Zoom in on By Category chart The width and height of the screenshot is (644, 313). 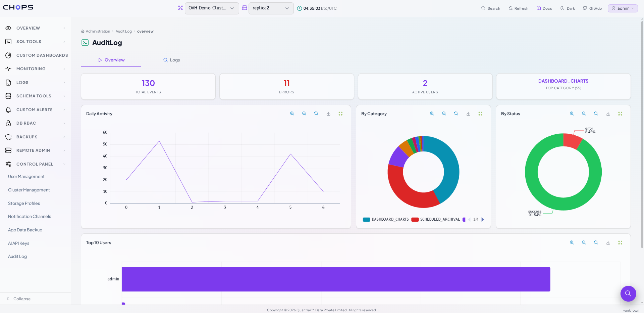[x=432, y=114]
